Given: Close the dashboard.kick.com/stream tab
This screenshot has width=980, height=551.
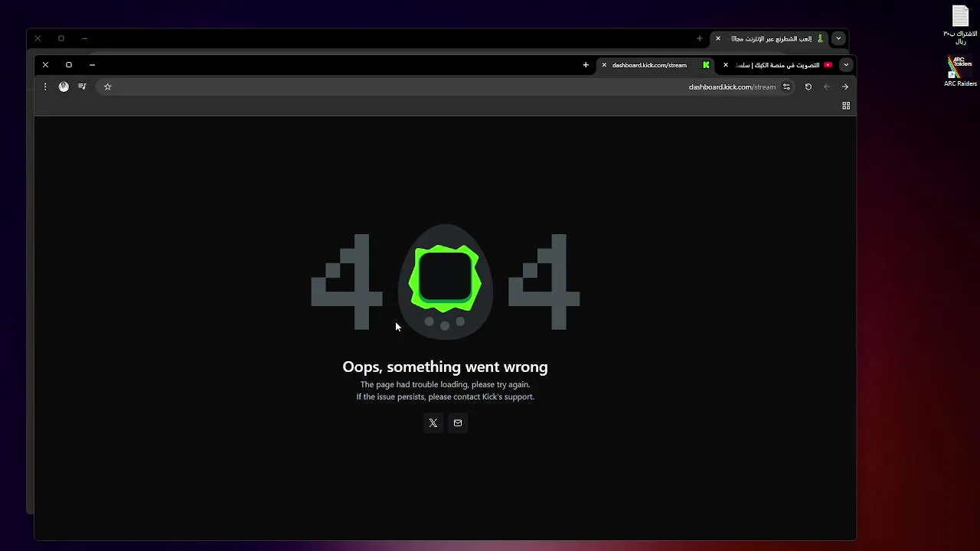Looking at the screenshot, I should tap(604, 65).
